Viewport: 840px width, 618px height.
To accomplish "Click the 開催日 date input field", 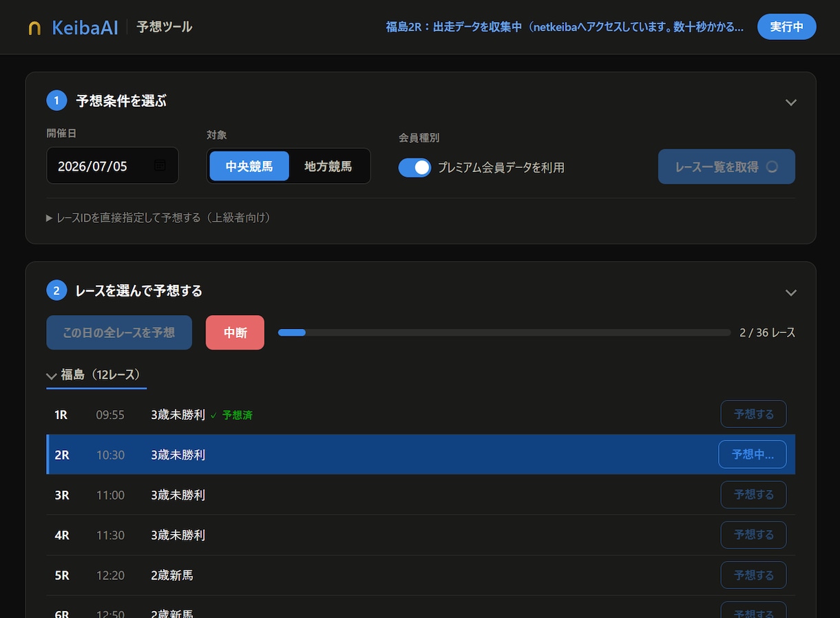I will (x=112, y=166).
